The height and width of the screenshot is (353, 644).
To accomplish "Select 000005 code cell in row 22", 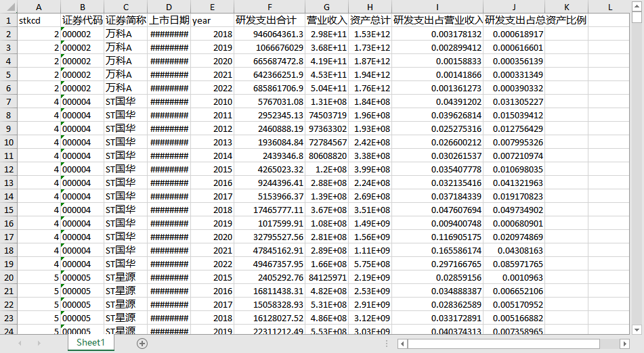I will 82,304.
